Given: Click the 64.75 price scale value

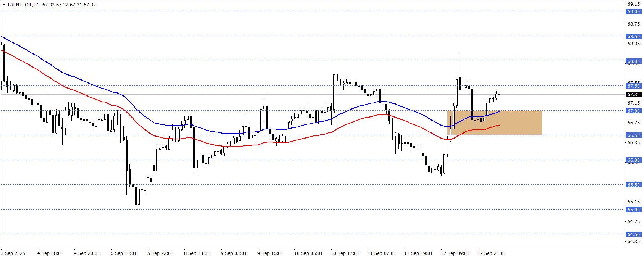Looking at the screenshot, I should click(633, 221).
